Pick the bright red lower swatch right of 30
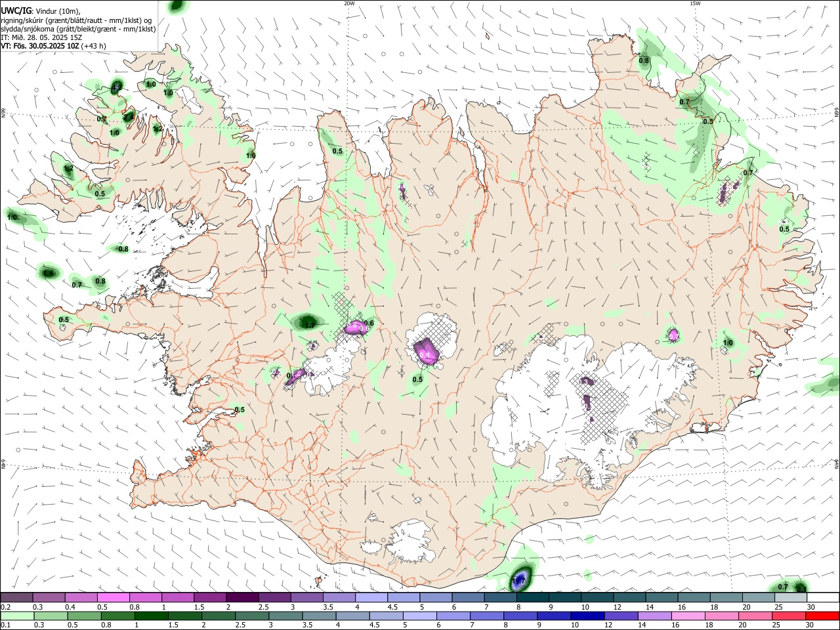Image resolution: width=840 pixels, height=630 pixels. pos(822,616)
